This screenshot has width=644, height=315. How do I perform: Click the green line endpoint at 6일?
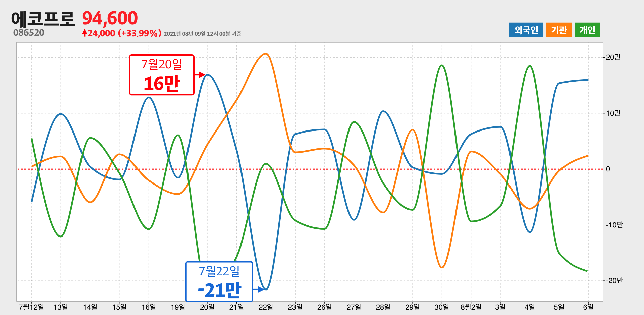tap(588, 271)
